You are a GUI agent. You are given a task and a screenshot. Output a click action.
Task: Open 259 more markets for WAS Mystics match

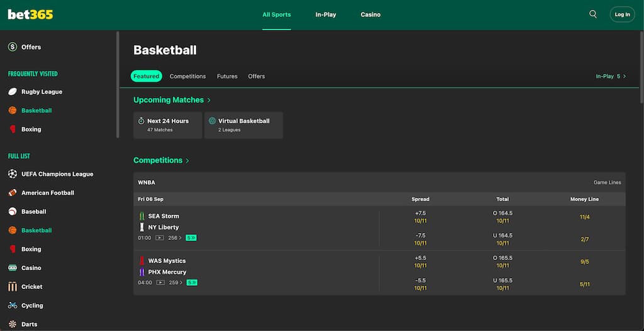[176, 283]
